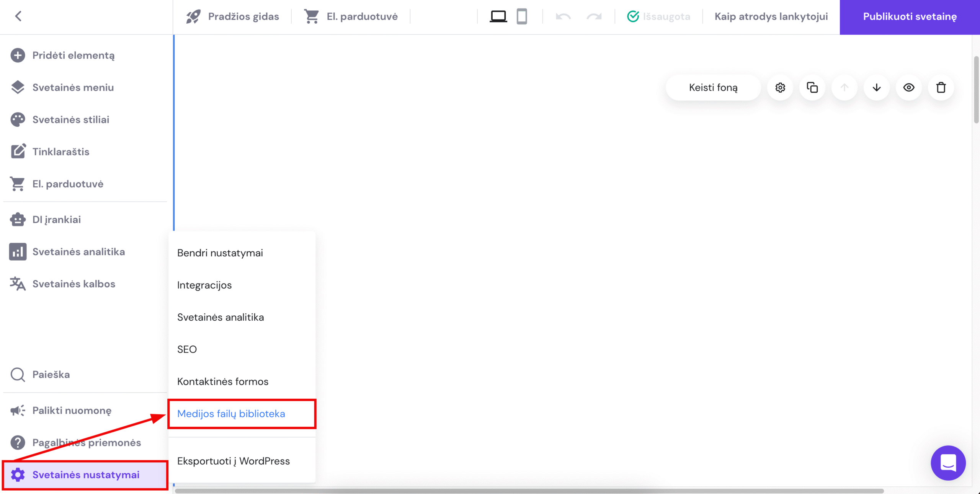Move section down with arrow icon
Viewport: 980px width, 494px height.
pyautogui.click(x=877, y=88)
